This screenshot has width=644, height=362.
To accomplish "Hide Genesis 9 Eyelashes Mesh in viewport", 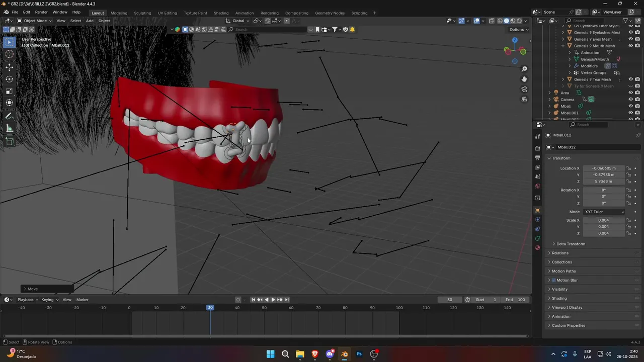I will 630,32.
